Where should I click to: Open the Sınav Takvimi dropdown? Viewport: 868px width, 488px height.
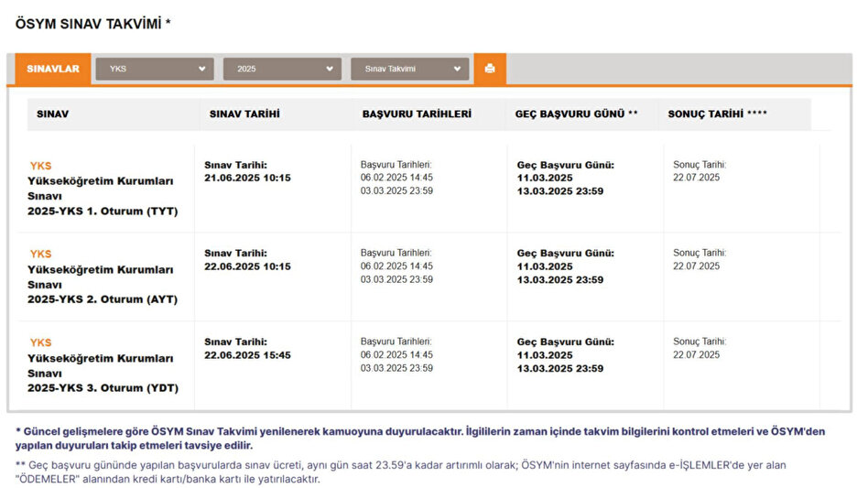point(409,69)
